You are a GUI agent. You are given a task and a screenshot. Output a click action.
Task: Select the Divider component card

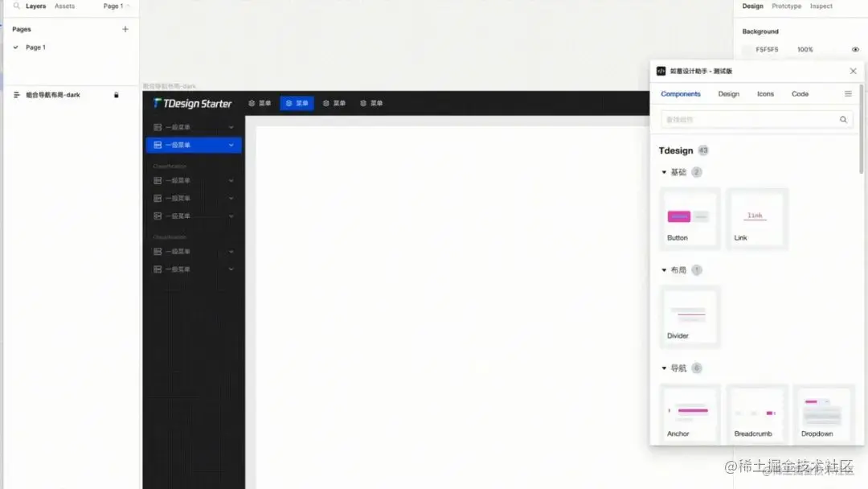tap(690, 317)
